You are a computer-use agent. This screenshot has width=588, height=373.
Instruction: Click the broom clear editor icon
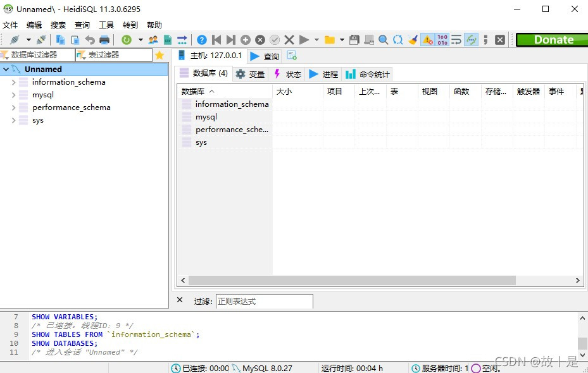coord(413,40)
